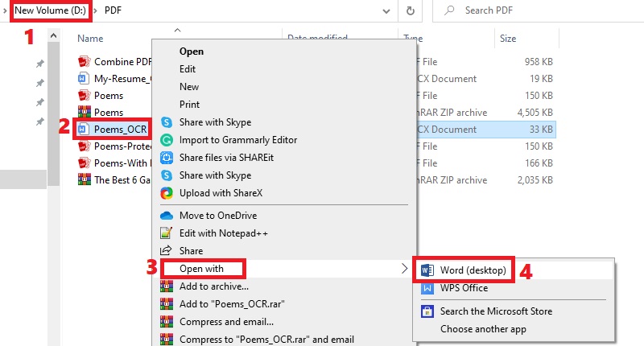Select Move to OneDrive
644x346 pixels.
[218, 216]
